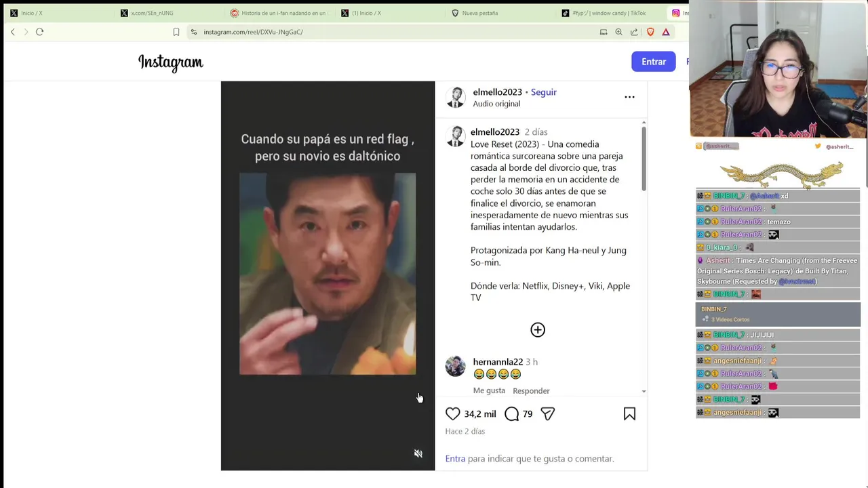The width and height of the screenshot is (868, 488).
Task: Click Entra link to comment
Action: coord(455,459)
